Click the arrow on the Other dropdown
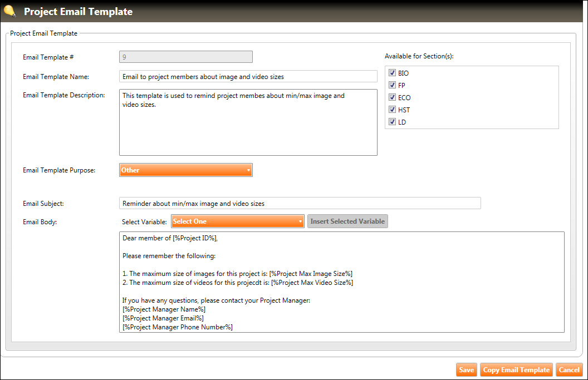The width and height of the screenshot is (588, 380). click(249, 170)
